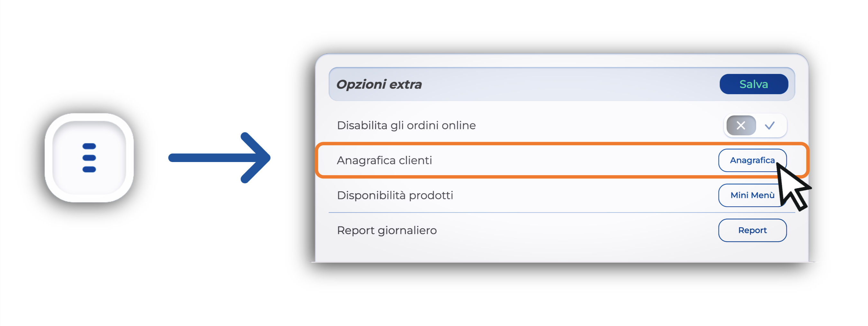Select the Anagrafica clienti label

(384, 160)
